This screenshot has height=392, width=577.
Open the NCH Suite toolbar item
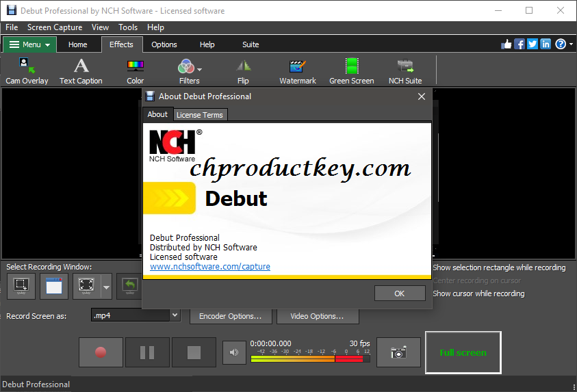coord(405,71)
